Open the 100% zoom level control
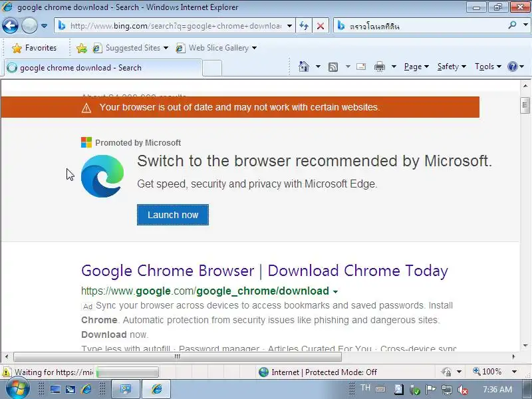The image size is (532, 399). pyautogui.click(x=487, y=372)
